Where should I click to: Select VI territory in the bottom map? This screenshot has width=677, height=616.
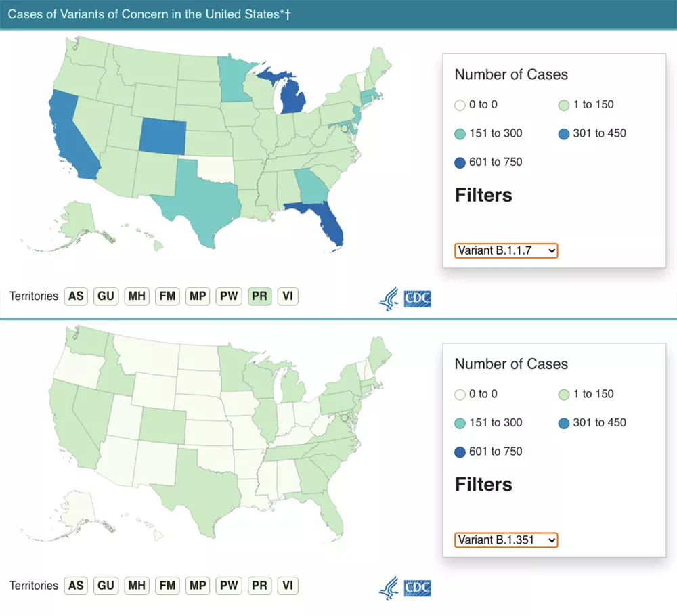tap(288, 586)
